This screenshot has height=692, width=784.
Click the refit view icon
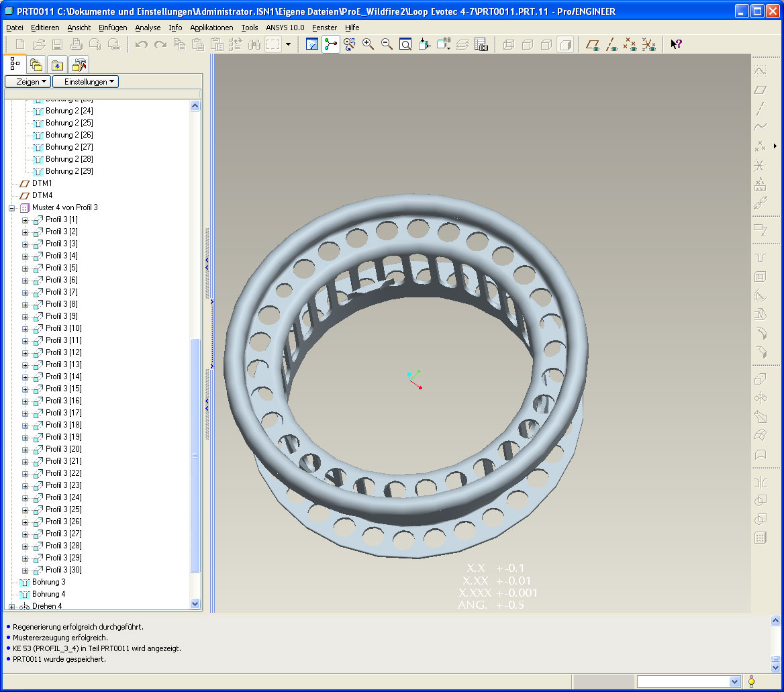pyautogui.click(x=405, y=44)
